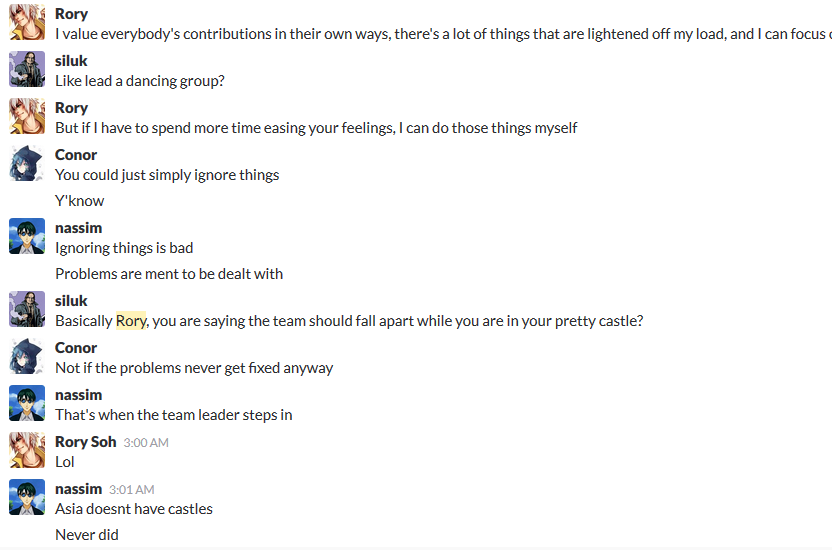Click the "Rory Soh" username link
The width and height of the screenshot is (832, 550).
[86, 442]
